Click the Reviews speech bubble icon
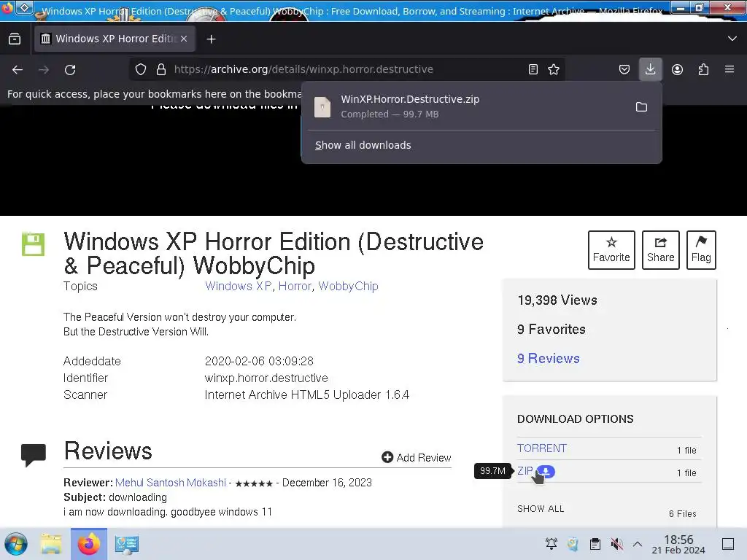Viewport: 747px width, 560px height. (34, 455)
